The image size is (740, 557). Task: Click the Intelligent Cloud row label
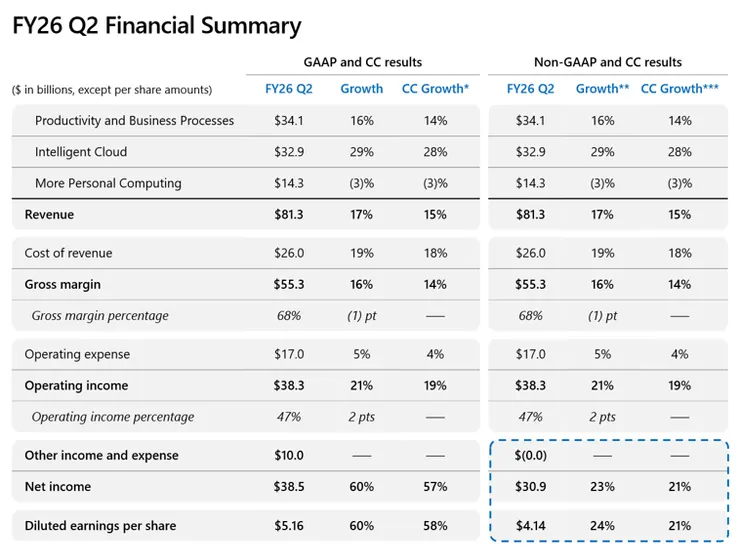click(81, 152)
